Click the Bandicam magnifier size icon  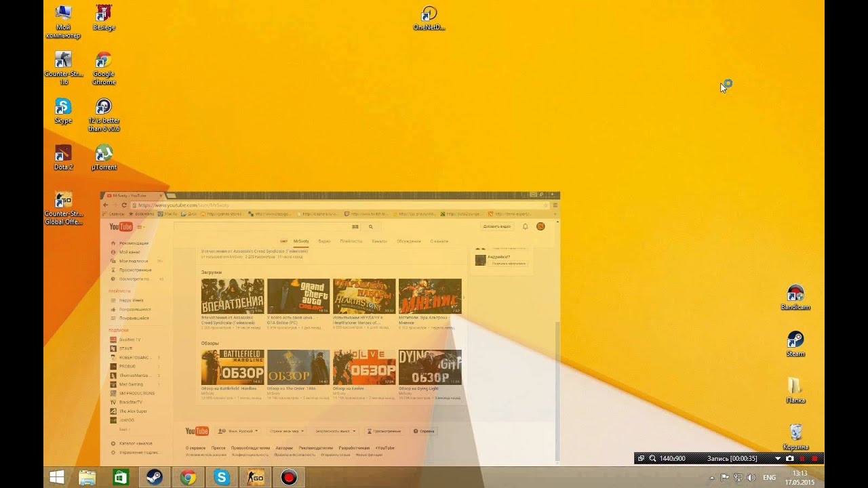pos(652,459)
